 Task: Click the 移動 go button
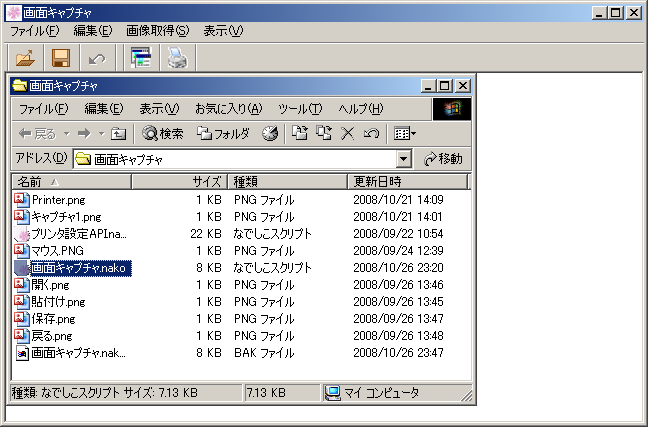pos(443,159)
